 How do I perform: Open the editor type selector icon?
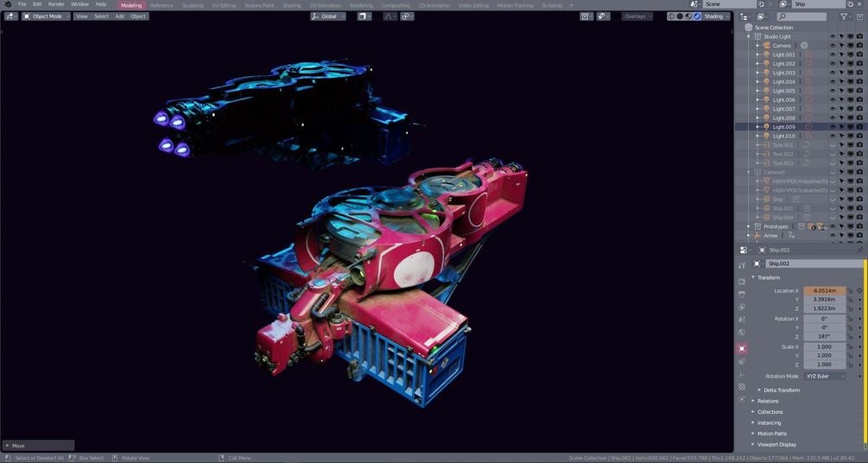click(x=11, y=16)
